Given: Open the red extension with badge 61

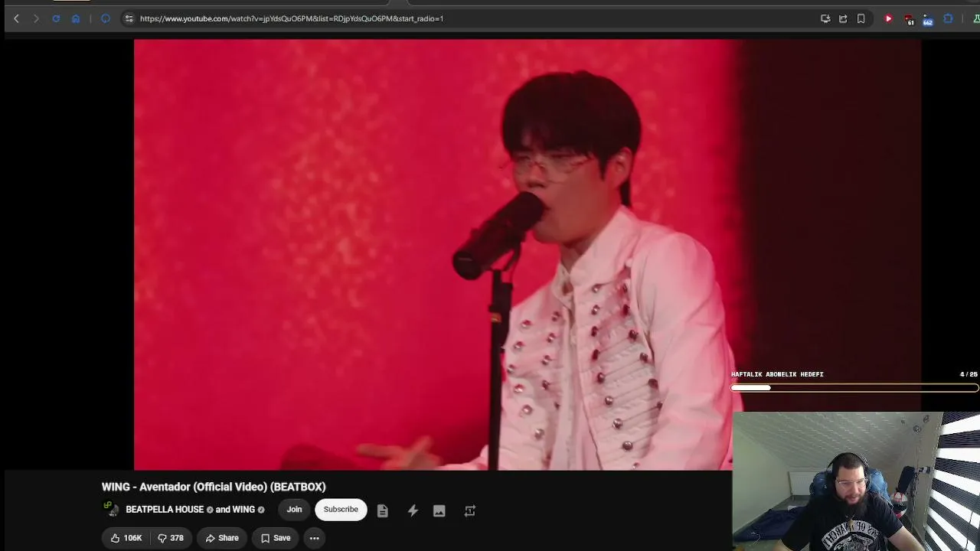Looking at the screenshot, I should (x=908, y=19).
